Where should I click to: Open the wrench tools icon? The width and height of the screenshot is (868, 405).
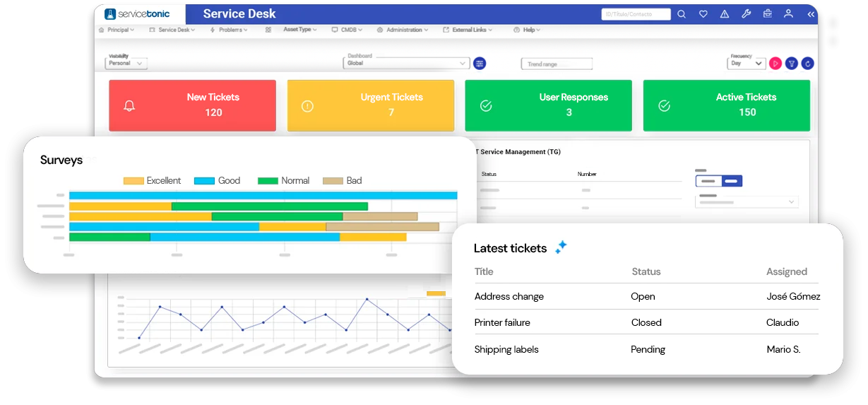click(746, 14)
